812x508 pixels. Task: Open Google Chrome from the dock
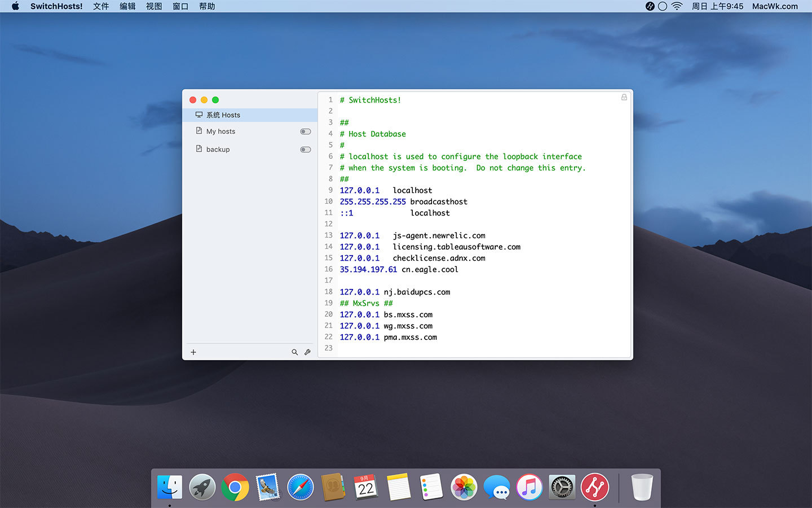pyautogui.click(x=235, y=487)
